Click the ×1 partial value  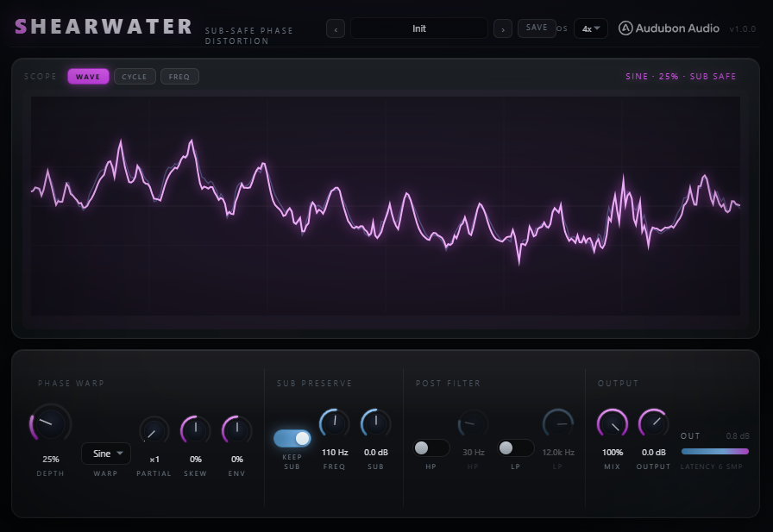click(x=154, y=459)
